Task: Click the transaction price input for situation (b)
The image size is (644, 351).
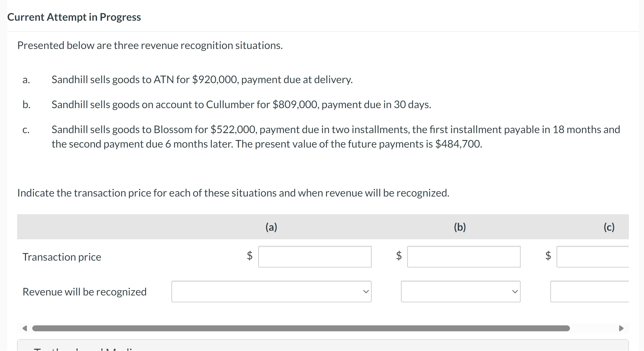Action: [x=463, y=257]
